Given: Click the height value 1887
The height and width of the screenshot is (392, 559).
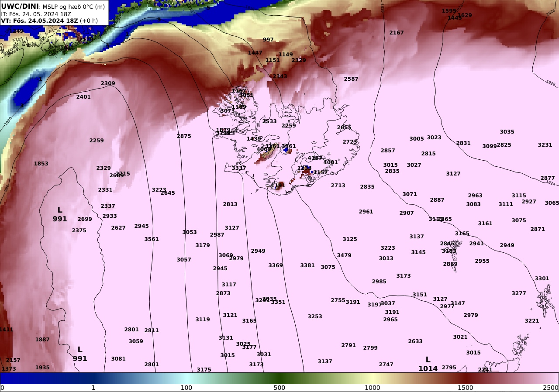Looking at the screenshot, I should [x=42, y=340].
